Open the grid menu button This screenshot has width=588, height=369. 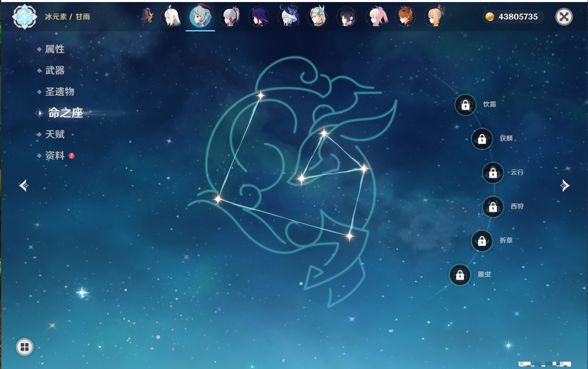[24, 347]
